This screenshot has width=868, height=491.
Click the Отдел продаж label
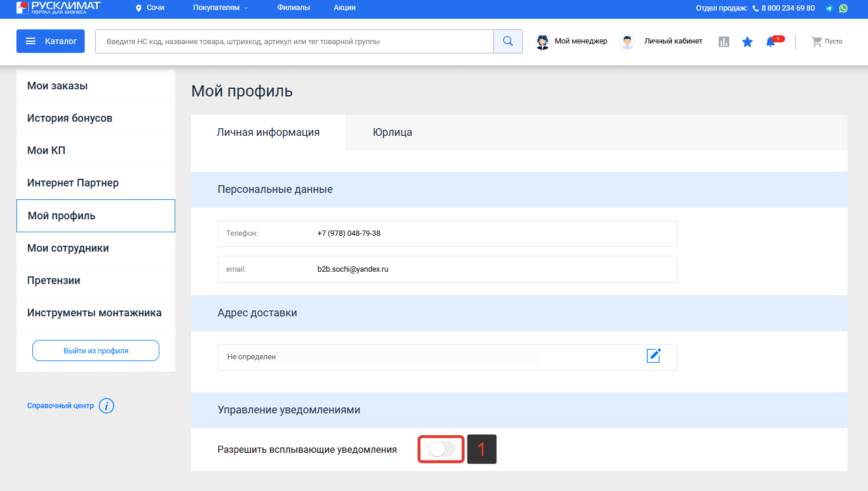coord(722,8)
